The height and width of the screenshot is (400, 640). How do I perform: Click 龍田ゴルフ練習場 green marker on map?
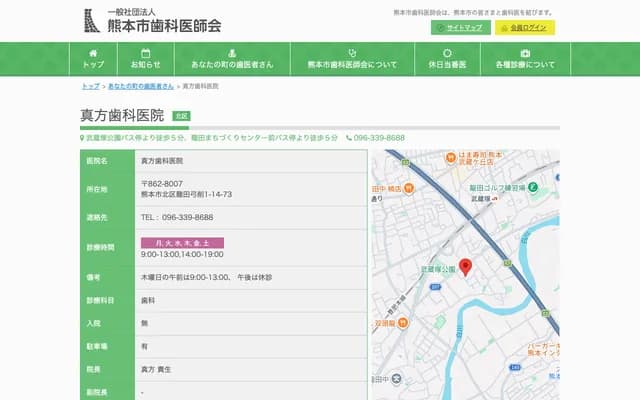tap(532, 187)
